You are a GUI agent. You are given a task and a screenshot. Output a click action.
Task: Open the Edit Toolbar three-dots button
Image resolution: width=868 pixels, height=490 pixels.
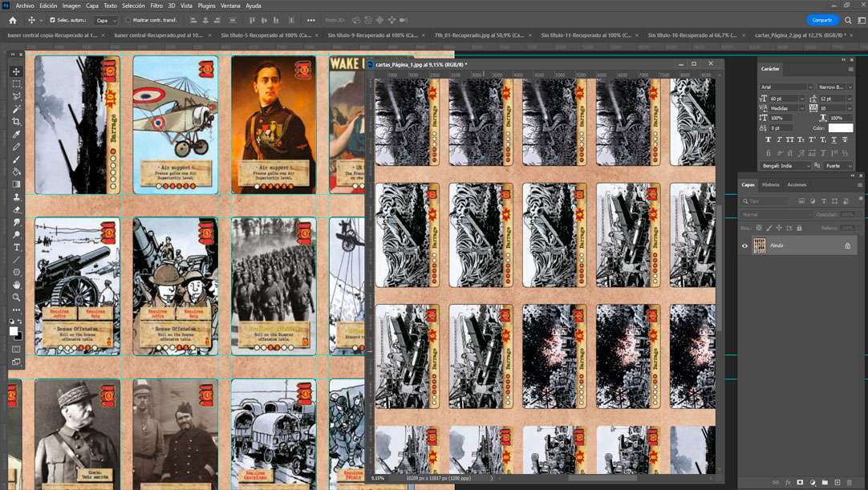16,310
